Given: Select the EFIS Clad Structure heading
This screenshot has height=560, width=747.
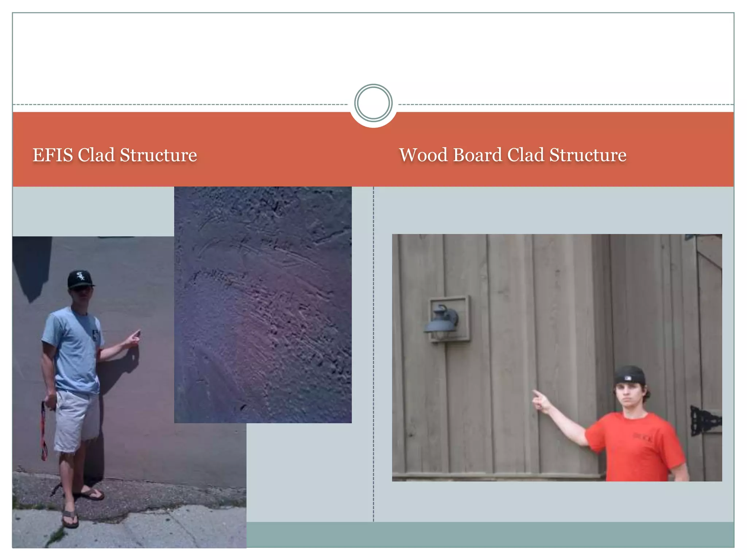Looking at the screenshot, I should (115, 155).
